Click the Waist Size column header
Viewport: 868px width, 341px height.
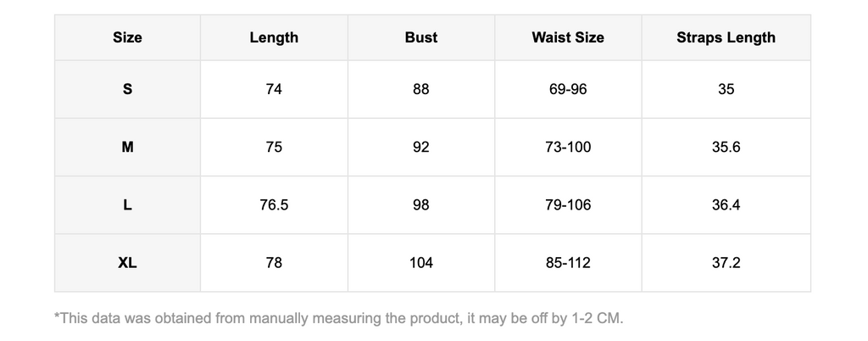coord(568,37)
